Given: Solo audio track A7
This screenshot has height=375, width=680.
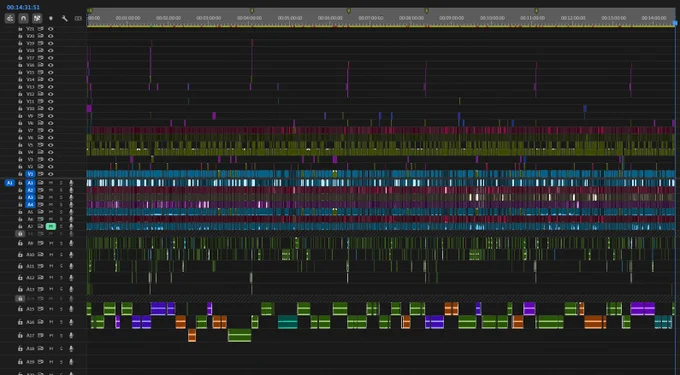Looking at the screenshot, I should pos(61,226).
